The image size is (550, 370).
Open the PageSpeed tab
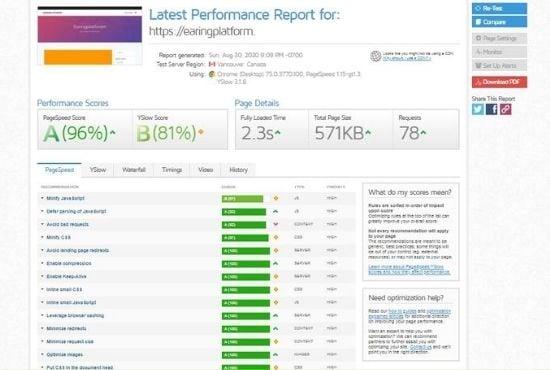59,170
